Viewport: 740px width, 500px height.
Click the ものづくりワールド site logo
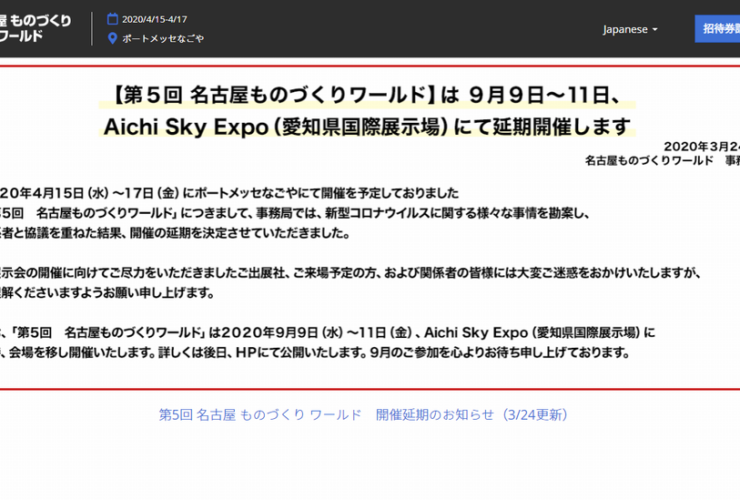(35, 28)
